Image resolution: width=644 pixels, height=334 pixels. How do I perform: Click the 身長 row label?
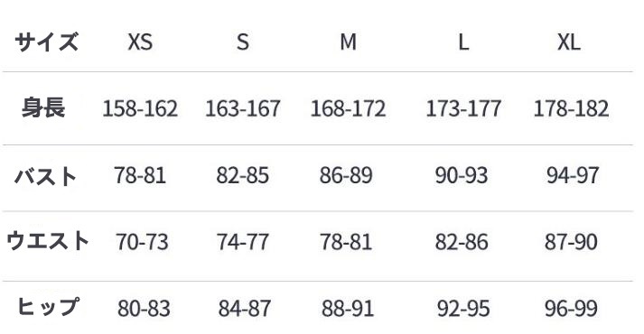43,107
